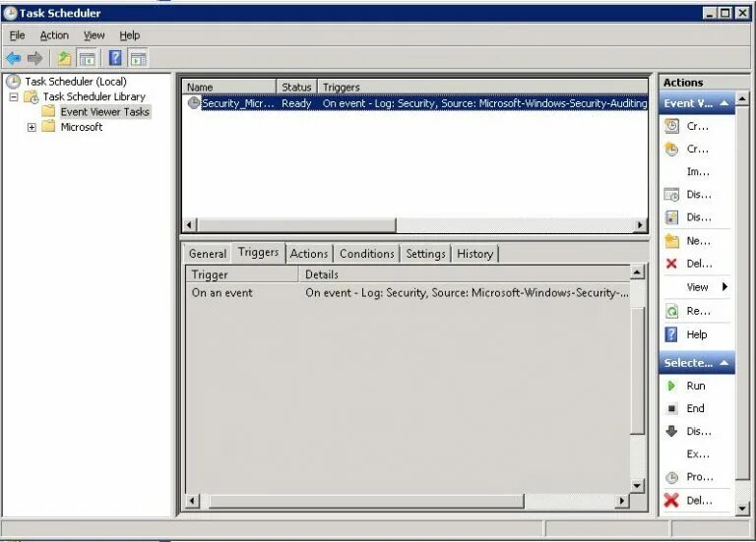The image size is (756, 542).
Task: Select the Microsoft folder in tree
Action: pyautogui.click(x=82, y=127)
